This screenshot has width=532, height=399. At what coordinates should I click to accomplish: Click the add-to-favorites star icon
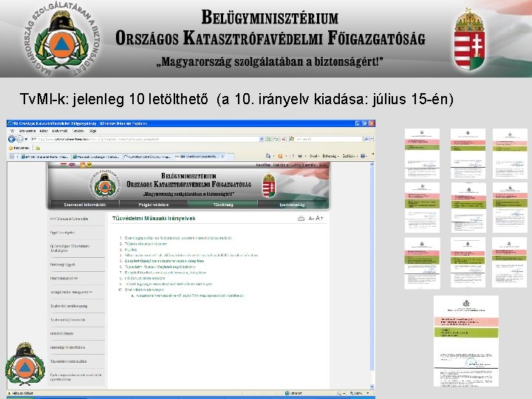(38, 148)
